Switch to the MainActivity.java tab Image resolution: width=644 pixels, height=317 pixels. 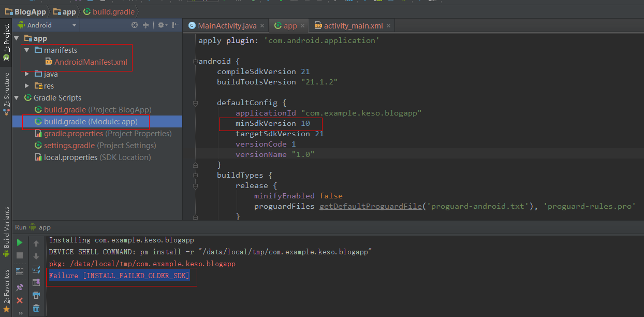click(x=223, y=25)
